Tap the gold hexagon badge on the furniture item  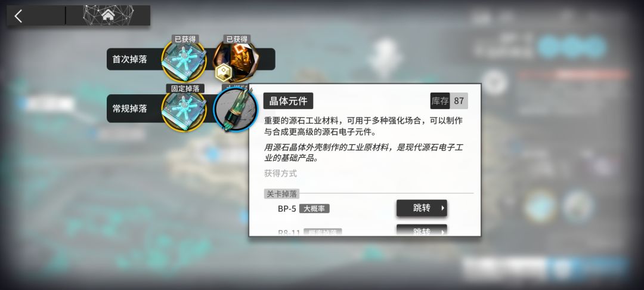tap(224, 72)
